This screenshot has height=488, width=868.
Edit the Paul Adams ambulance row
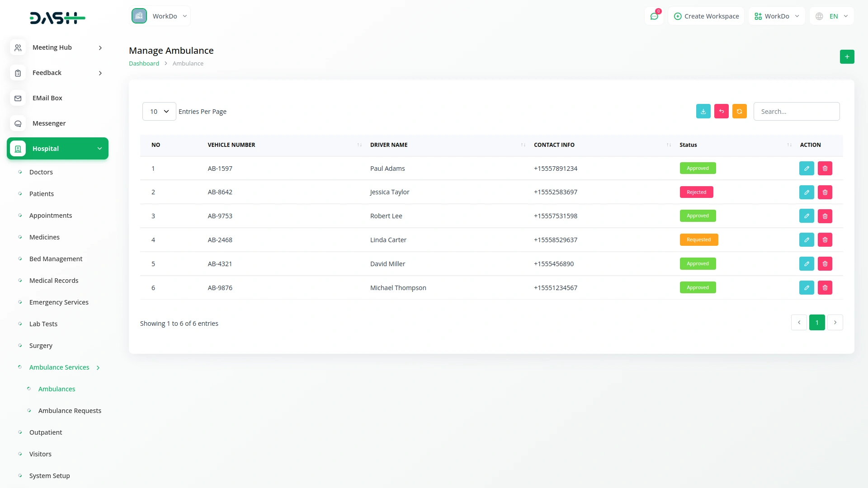806,168
